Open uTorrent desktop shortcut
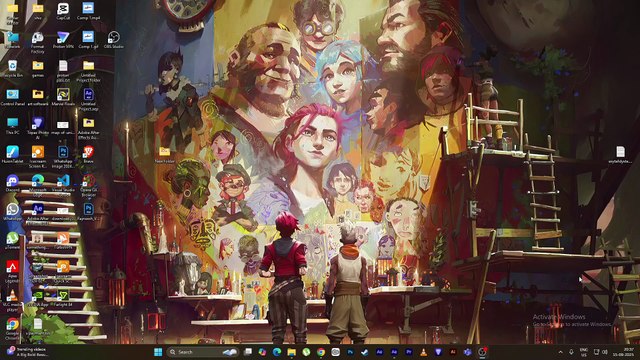The image size is (640, 360). (x=12, y=240)
